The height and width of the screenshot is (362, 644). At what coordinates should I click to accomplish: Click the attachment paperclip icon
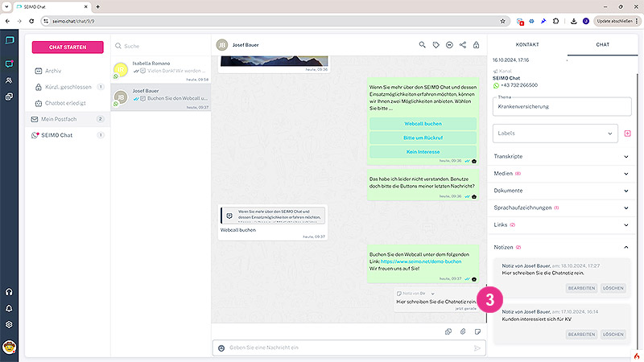[463, 331]
